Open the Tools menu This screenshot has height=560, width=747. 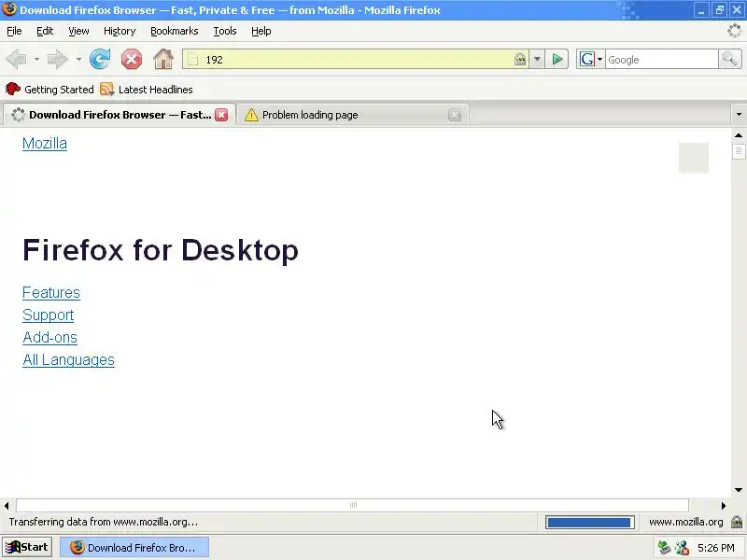[x=225, y=31]
